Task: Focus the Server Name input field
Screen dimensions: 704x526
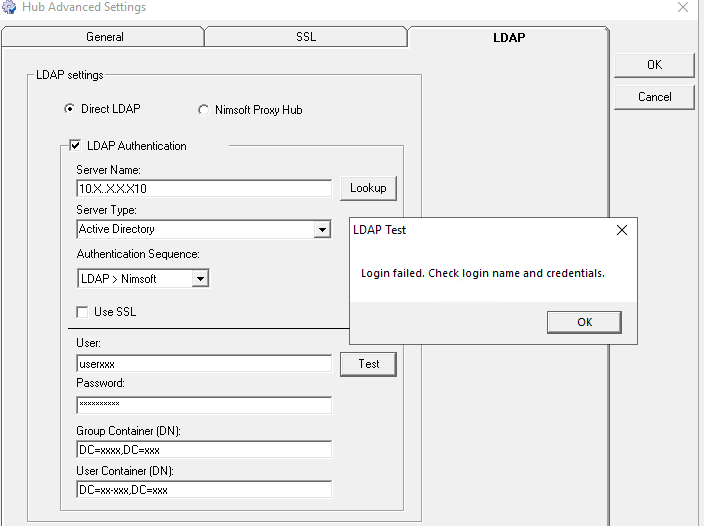Action: pos(204,188)
